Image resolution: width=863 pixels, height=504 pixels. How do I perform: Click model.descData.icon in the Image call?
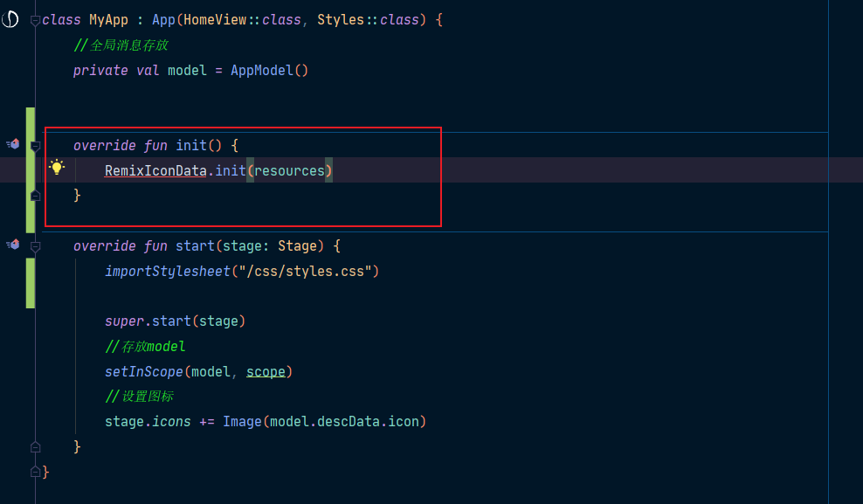pos(348,422)
